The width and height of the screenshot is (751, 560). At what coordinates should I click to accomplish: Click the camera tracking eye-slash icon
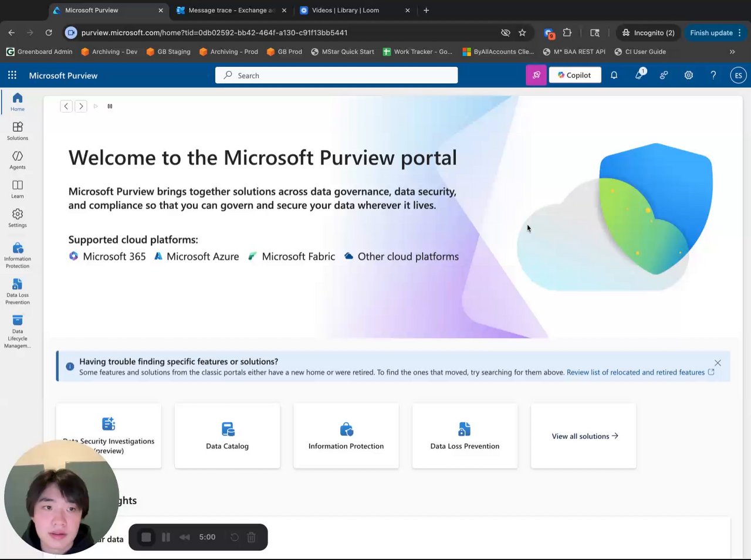[505, 33]
